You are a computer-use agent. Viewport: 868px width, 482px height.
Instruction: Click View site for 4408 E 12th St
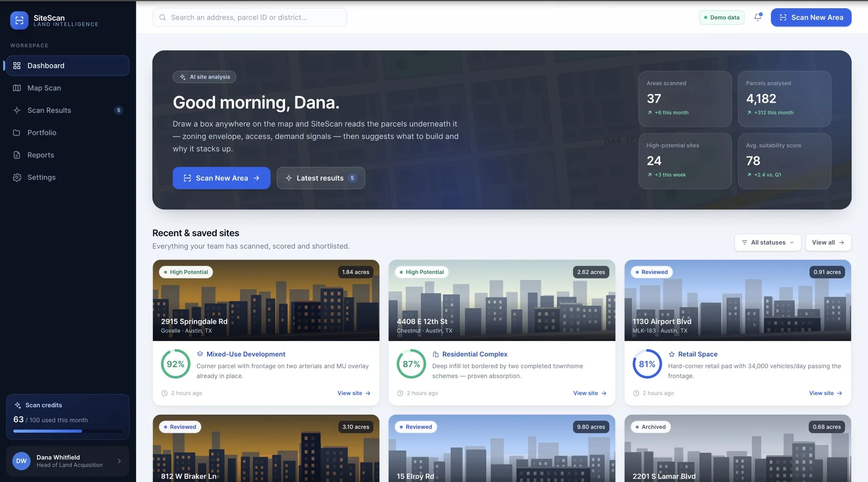click(590, 393)
